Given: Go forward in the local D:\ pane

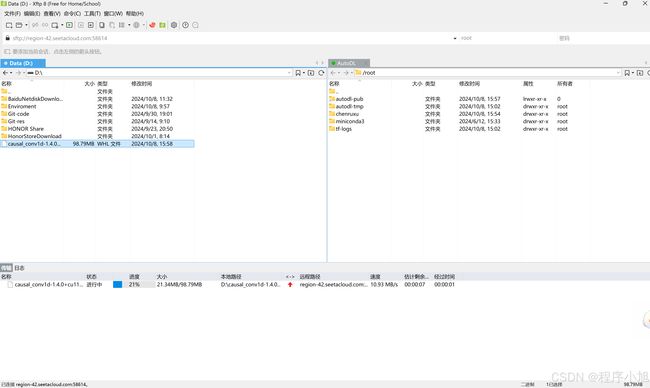Looking at the screenshot, I should 18,73.
